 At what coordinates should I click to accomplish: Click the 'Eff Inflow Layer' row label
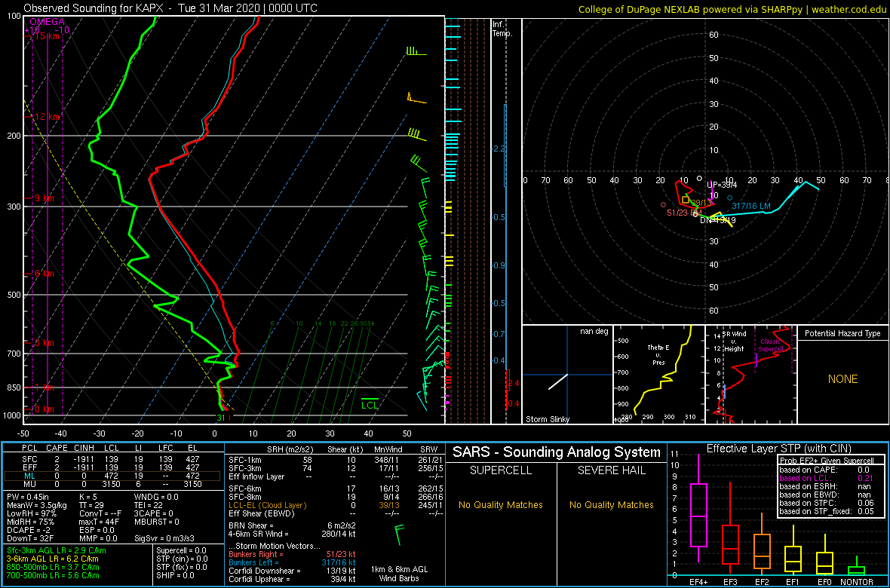tap(255, 476)
